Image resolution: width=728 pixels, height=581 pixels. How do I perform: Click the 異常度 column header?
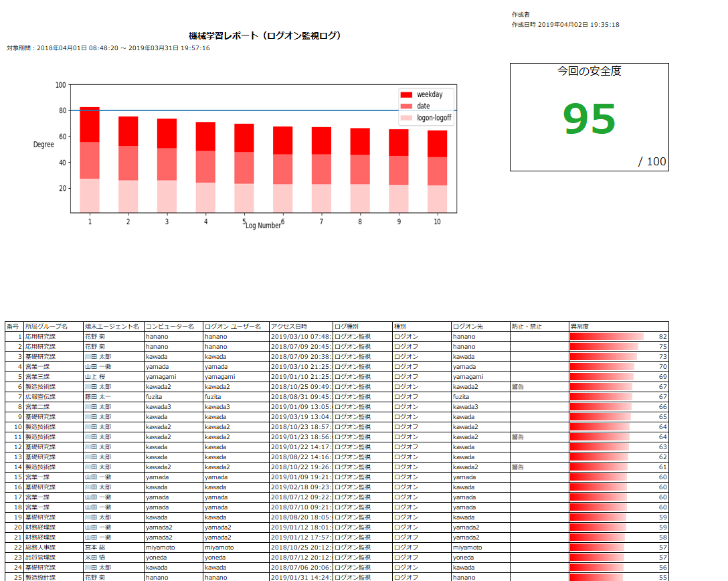click(579, 327)
